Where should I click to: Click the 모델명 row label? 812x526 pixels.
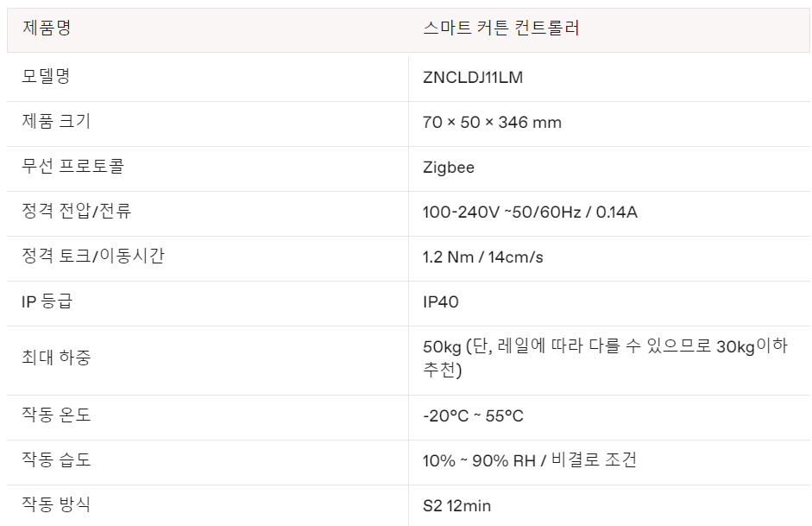(x=47, y=76)
